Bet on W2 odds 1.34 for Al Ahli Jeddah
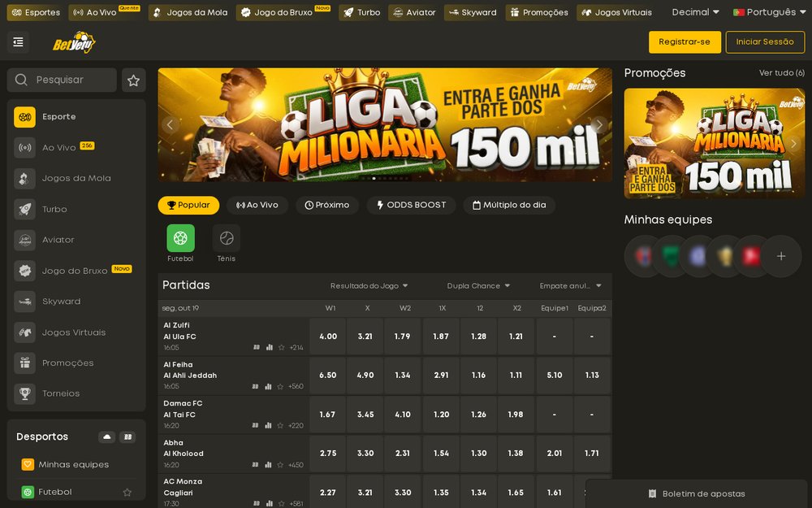Viewport: 812px width, 508px height. coord(403,376)
